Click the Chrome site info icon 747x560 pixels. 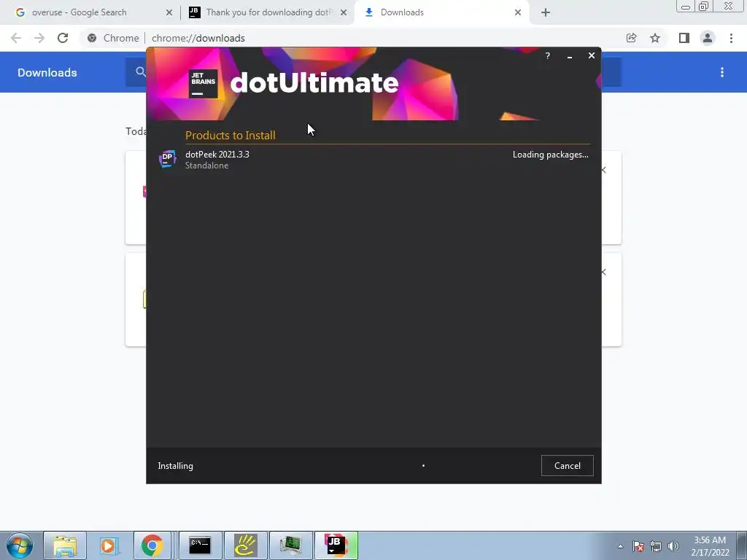pyautogui.click(x=92, y=38)
